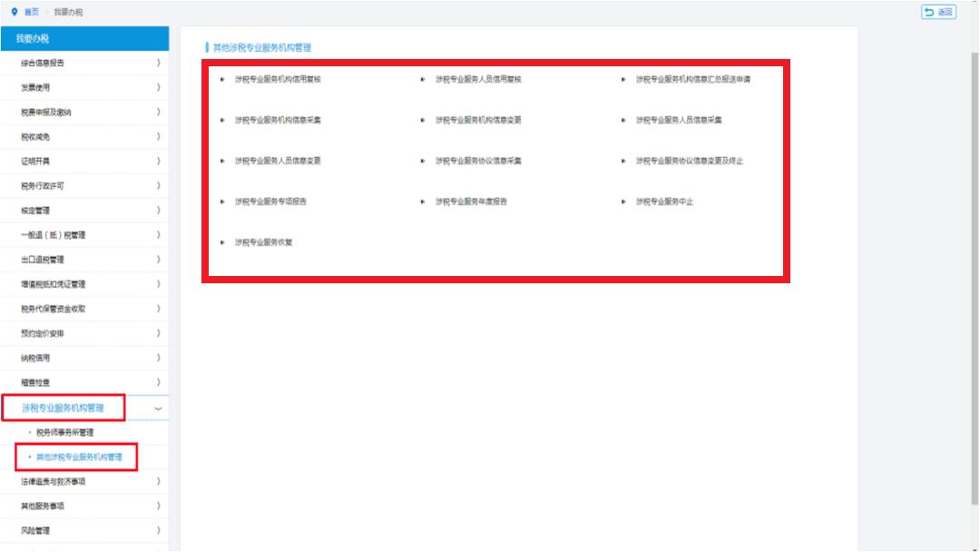The width and height of the screenshot is (980, 552).
Task: Select 其他涉税专业服务机构管理 submenu item
Action: (x=79, y=458)
